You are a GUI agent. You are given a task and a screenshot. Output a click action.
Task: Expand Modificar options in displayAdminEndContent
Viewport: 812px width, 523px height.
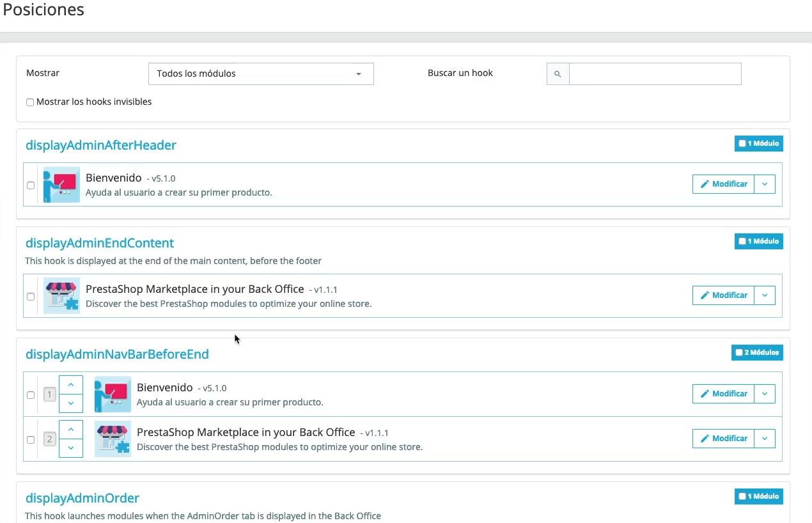coord(765,295)
